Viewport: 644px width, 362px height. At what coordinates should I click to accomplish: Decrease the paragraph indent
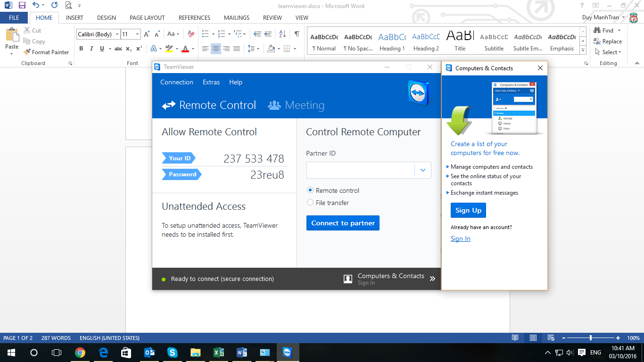pyautogui.click(x=257, y=34)
